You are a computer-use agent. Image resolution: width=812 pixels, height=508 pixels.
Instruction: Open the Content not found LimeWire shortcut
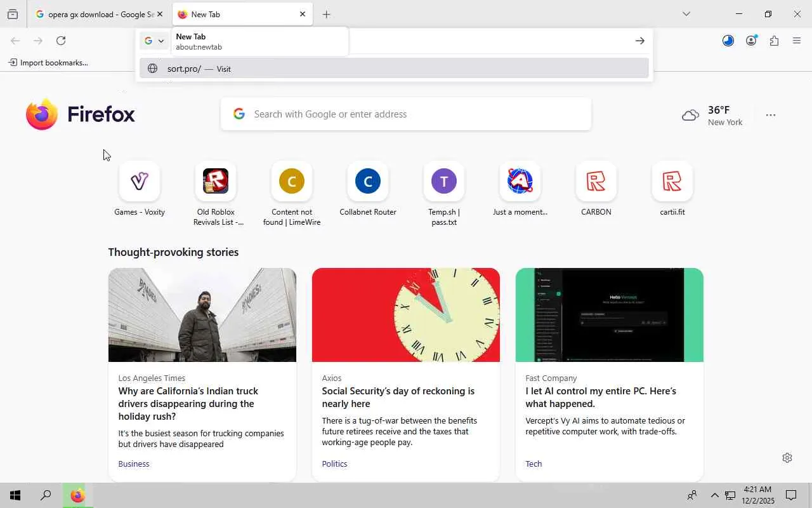coord(292,194)
